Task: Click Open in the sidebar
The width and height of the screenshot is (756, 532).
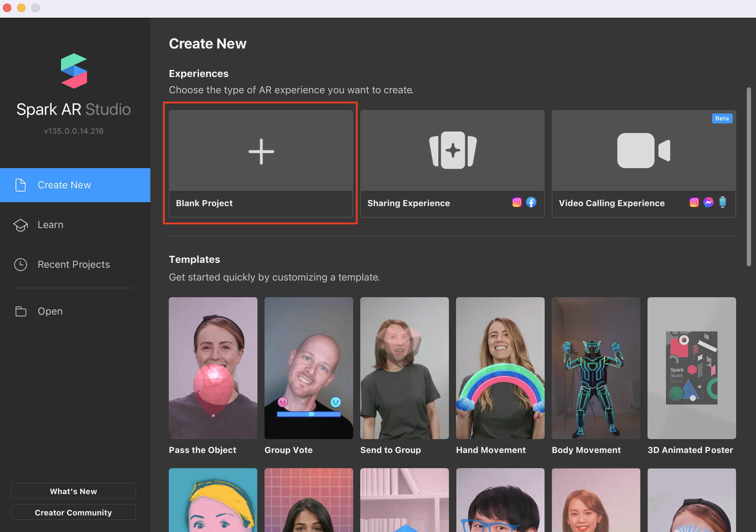Action: 50,311
